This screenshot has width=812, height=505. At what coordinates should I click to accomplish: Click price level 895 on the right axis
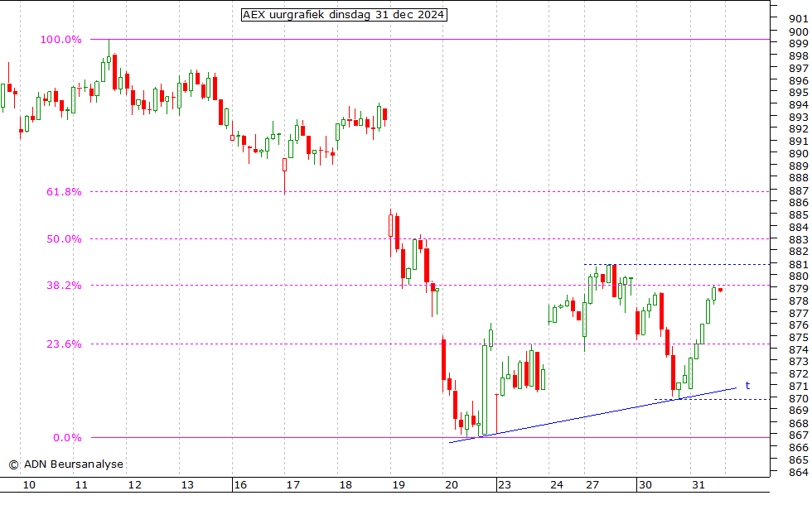coord(799,93)
